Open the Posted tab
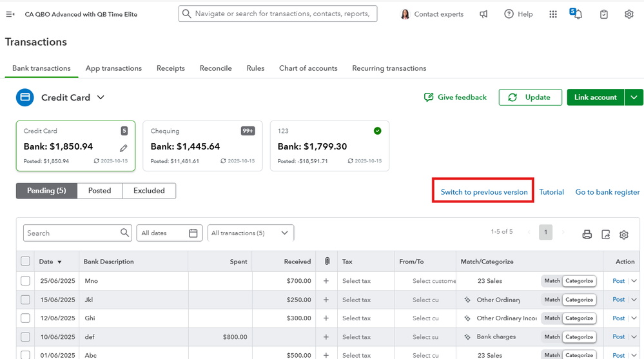 pyautogui.click(x=99, y=191)
